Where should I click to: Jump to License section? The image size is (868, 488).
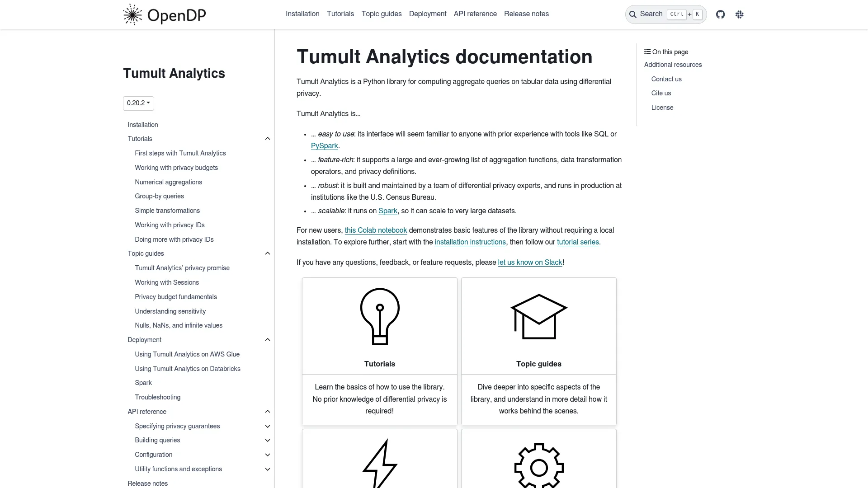pyautogui.click(x=662, y=108)
